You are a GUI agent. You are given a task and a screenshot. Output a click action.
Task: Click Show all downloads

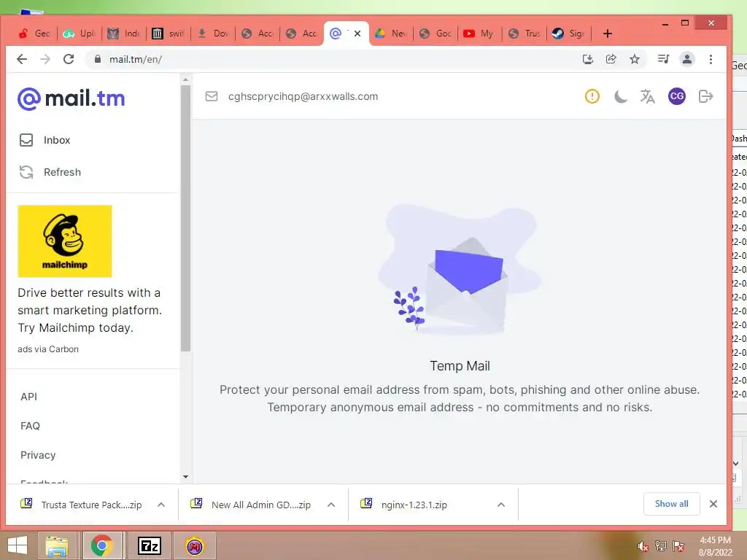pyautogui.click(x=672, y=504)
